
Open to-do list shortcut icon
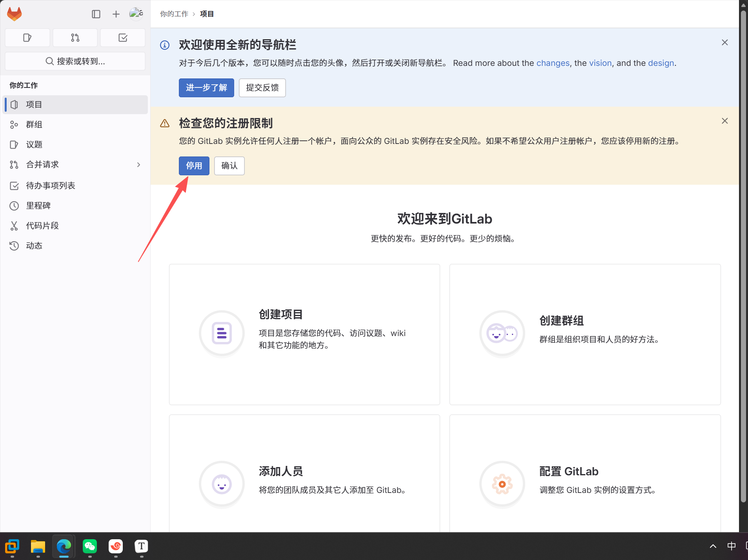point(123,38)
